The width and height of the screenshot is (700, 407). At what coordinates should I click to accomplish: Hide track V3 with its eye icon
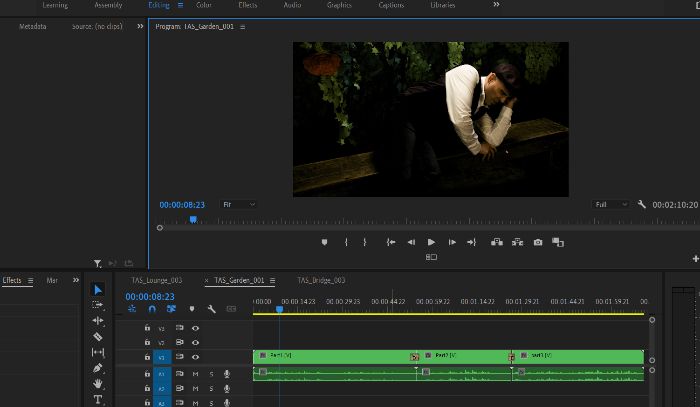[x=196, y=328]
